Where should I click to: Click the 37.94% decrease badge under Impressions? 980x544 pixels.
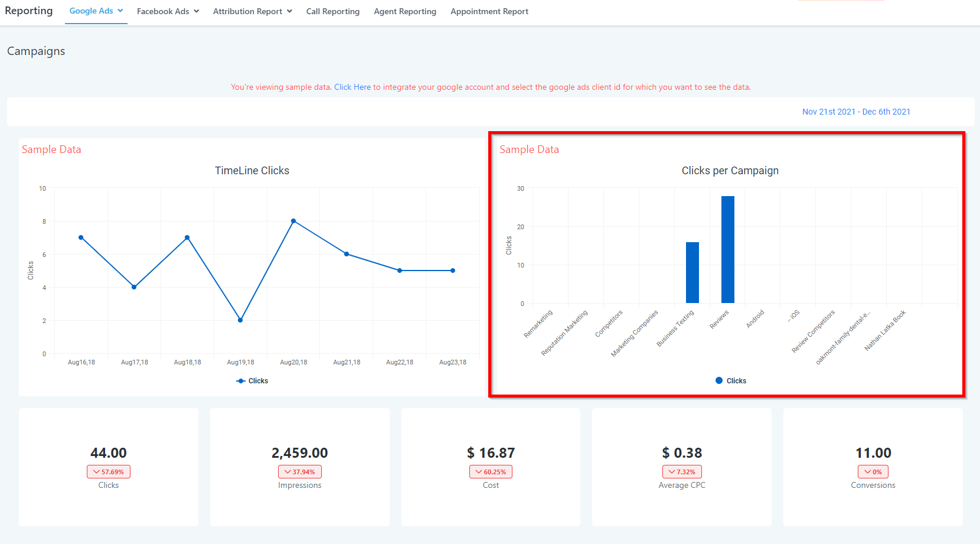point(300,472)
